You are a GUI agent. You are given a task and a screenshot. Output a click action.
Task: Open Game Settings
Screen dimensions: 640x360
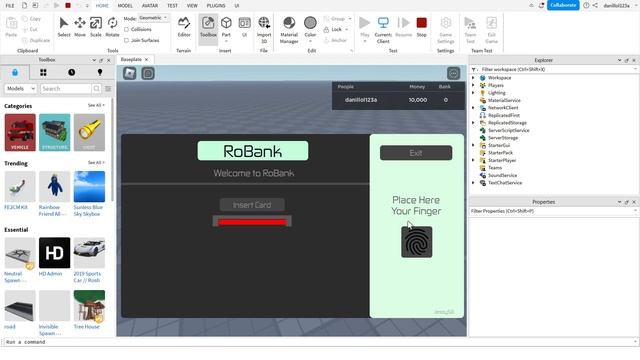tap(445, 29)
